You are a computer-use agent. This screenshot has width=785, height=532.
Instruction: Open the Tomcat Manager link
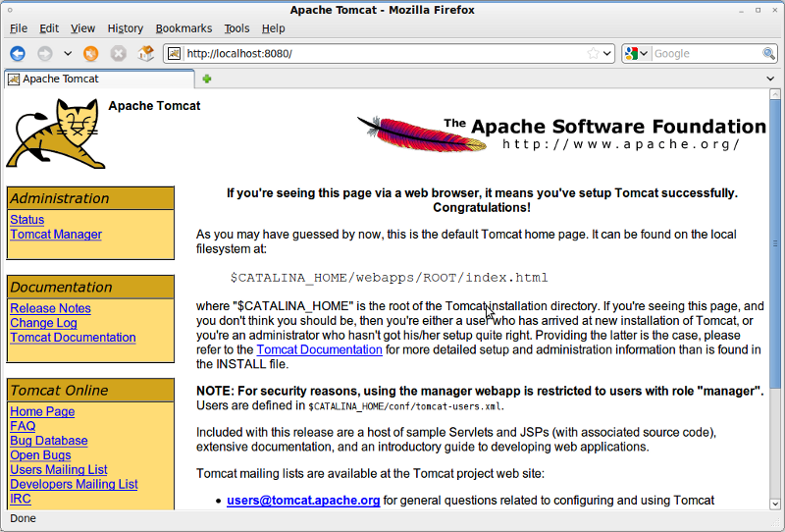pos(56,234)
